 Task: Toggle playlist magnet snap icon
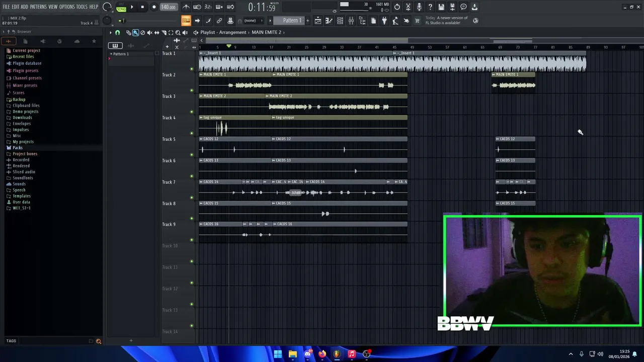118,32
